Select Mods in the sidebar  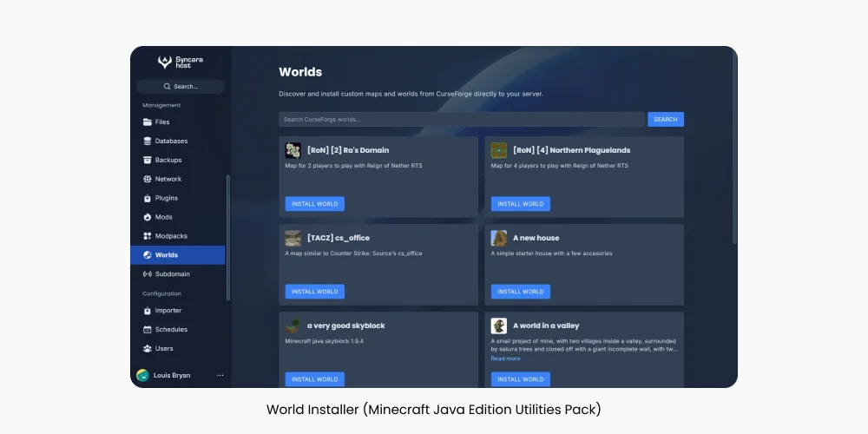point(178,217)
